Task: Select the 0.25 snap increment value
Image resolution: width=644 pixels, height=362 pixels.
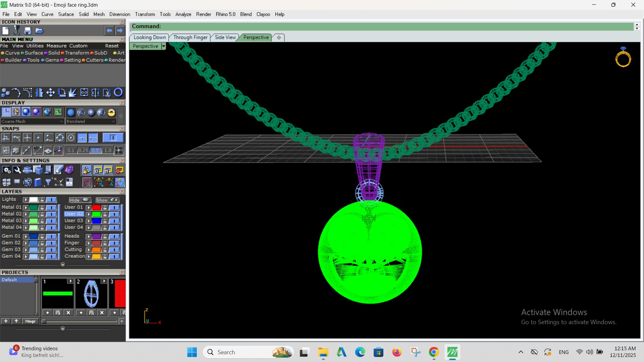Action: coord(83,150)
